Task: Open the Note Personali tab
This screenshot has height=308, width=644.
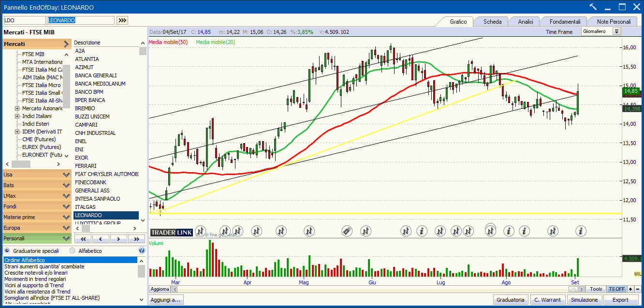Action: pyautogui.click(x=614, y=22)
